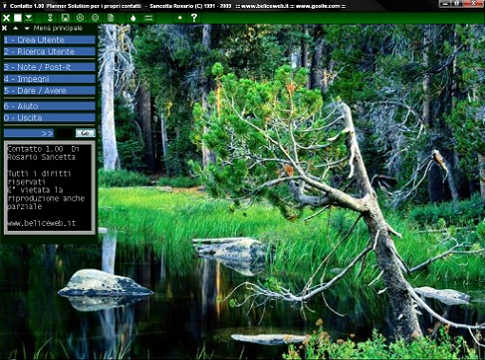
Task: Click the down-arrow tray icon in the toolbar
Action: point(29,18)
